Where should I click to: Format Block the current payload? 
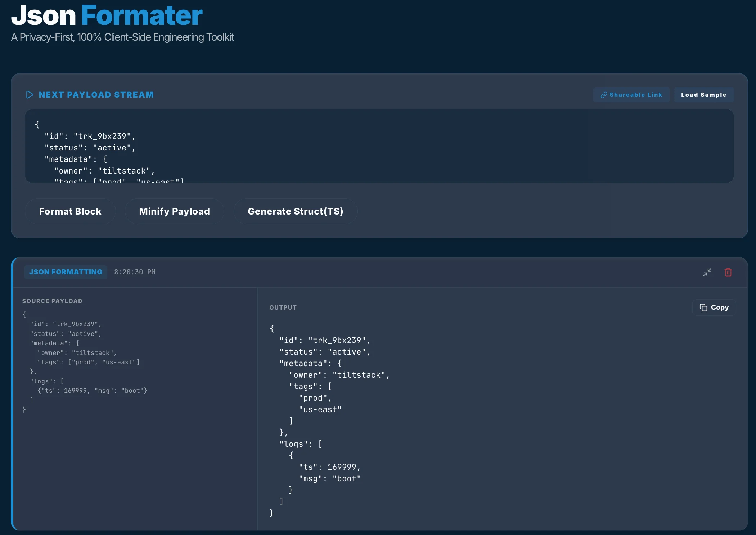tap(70, 211)
